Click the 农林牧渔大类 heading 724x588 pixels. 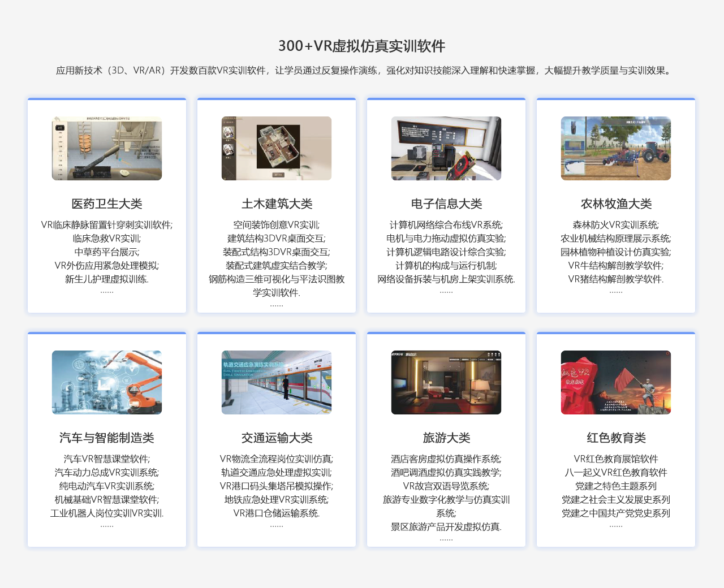616,204
